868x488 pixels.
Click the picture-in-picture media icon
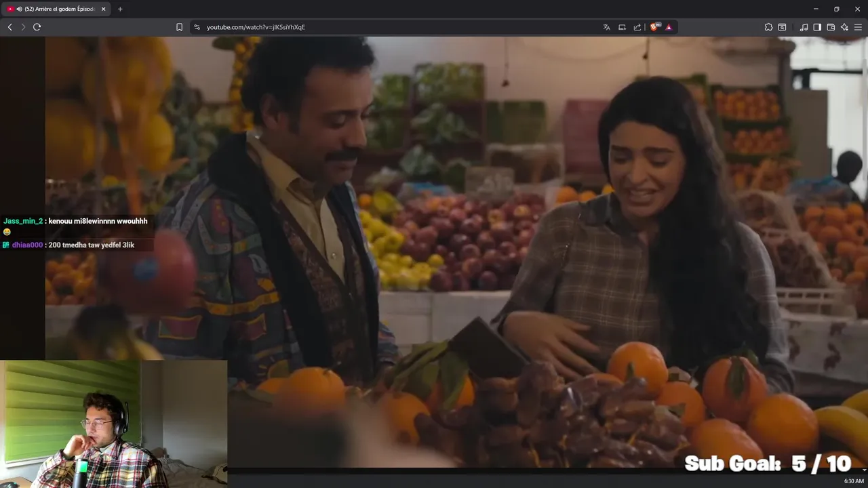tap(622, 27)
